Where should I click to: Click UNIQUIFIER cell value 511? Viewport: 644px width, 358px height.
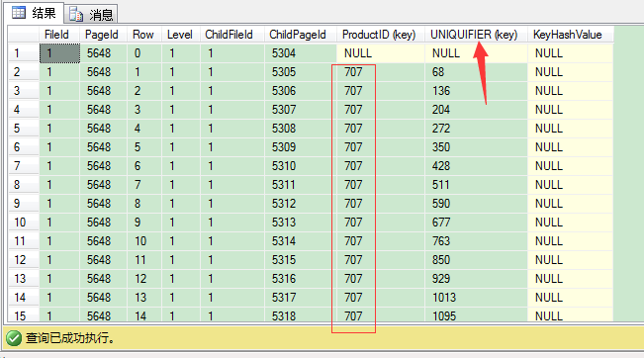[476, 185]
